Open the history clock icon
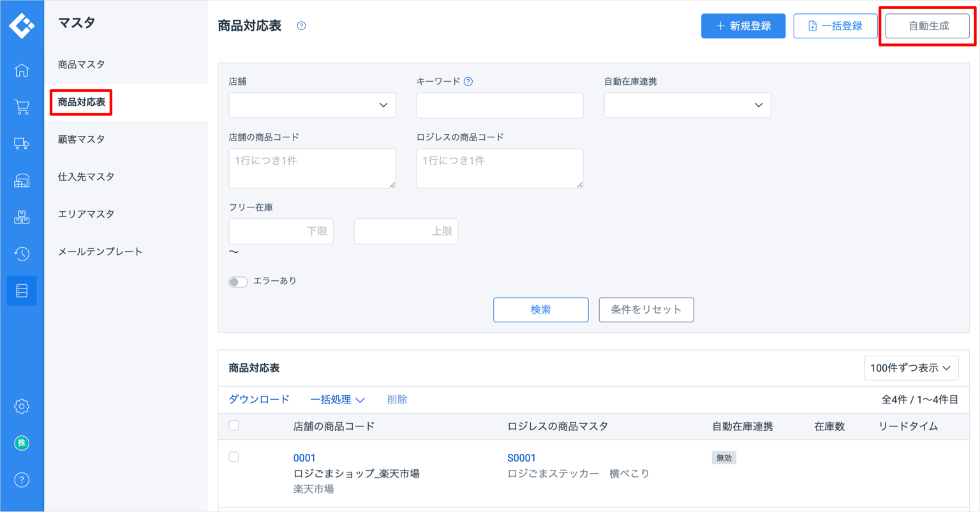This screenshot has width=980, height=512. (x=22, y=253)
